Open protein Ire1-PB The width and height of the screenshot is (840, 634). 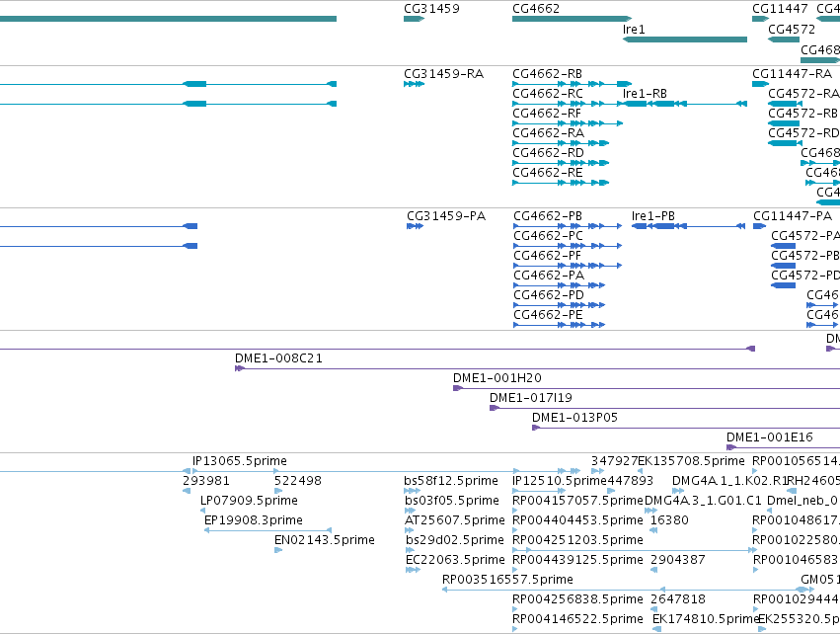click(x=653, y=216)
